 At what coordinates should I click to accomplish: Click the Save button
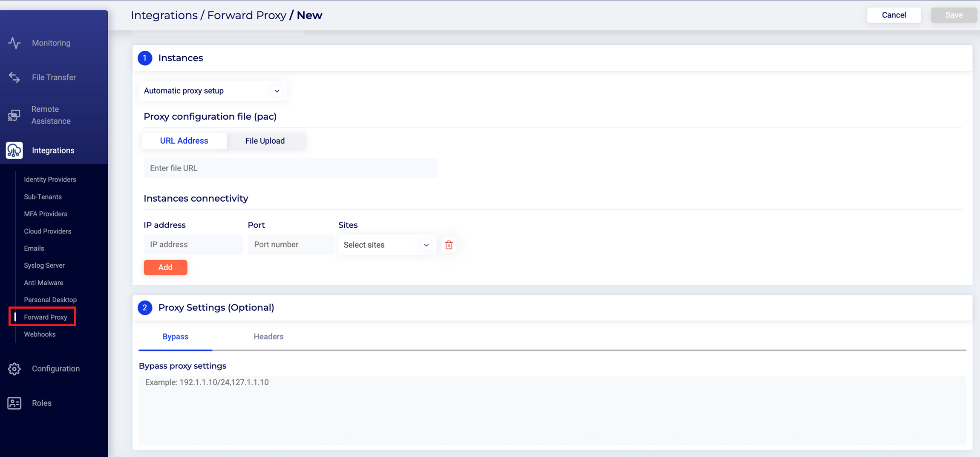954,15
